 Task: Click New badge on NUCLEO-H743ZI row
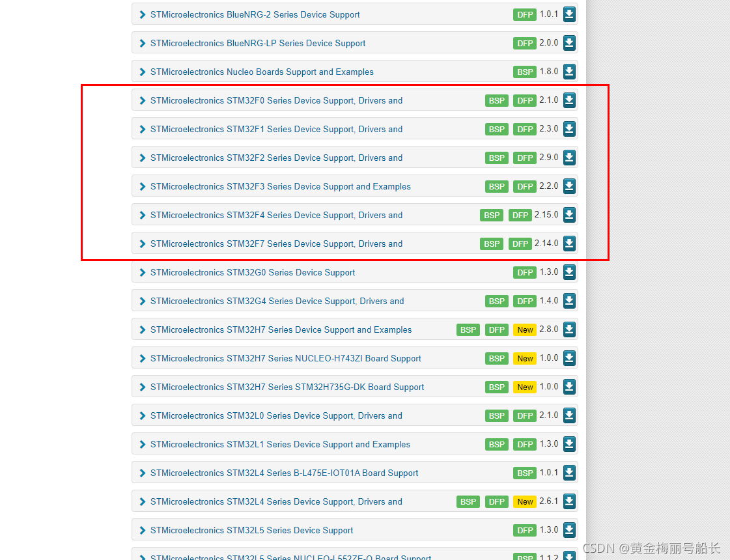[525, 358]
